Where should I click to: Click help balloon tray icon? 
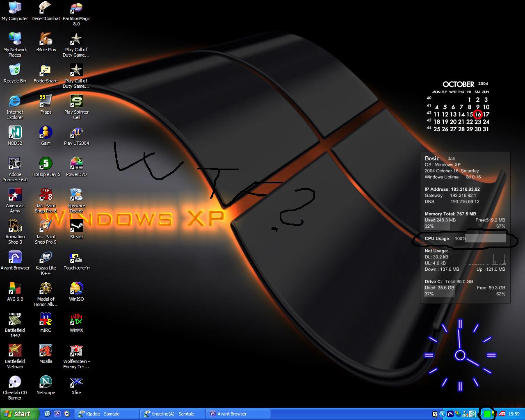pyautogui.click(x=435, y=414)
